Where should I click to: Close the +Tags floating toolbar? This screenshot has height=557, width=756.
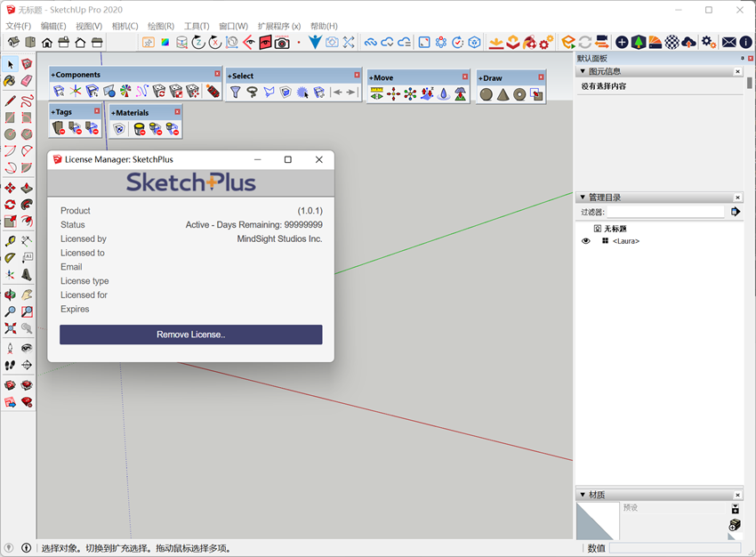(x=97, y=111)
